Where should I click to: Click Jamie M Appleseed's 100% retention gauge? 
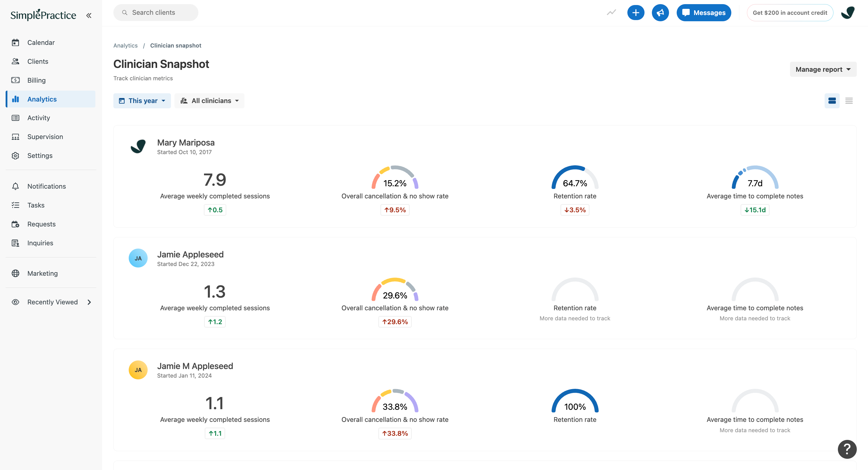tap(575, 401)
